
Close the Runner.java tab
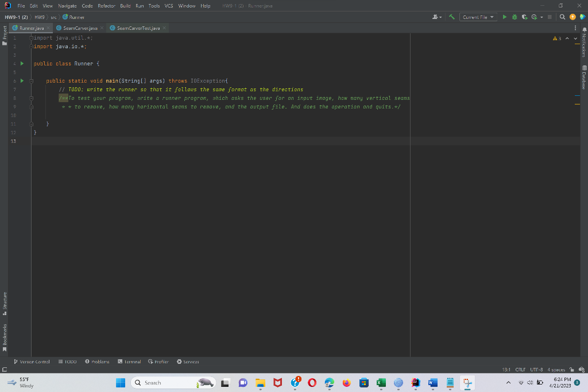(x=48, y=28)
